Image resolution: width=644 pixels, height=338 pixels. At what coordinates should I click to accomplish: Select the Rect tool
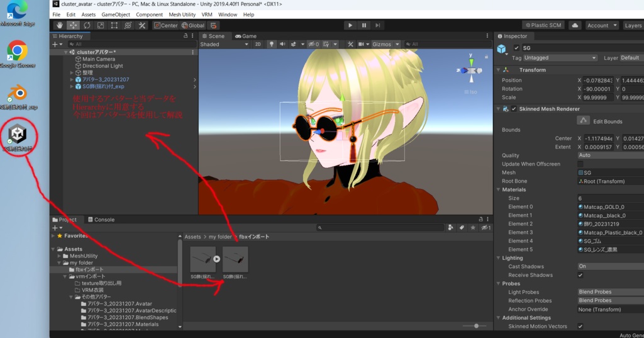[x=114, y=26]
